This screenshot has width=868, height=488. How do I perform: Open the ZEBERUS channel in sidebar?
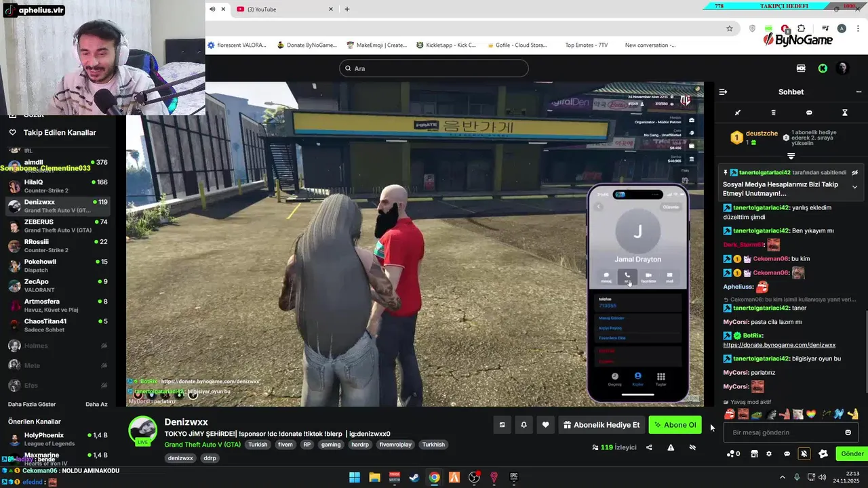tap(58, 226)
